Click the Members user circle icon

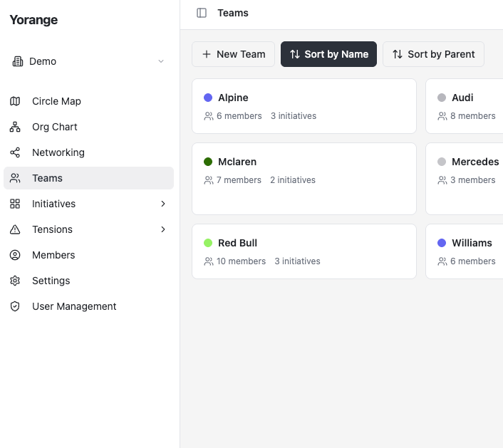pos(15,255)
